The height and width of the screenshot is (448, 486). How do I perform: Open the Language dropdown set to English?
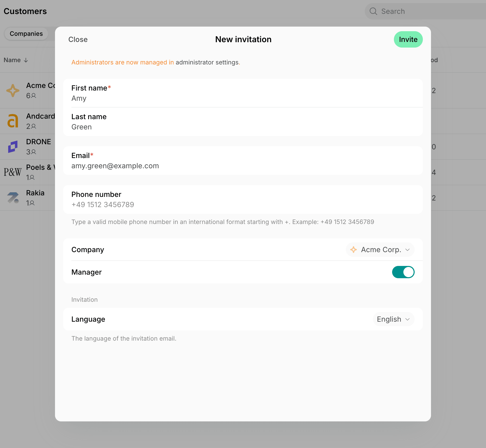[x=393, y=319]
